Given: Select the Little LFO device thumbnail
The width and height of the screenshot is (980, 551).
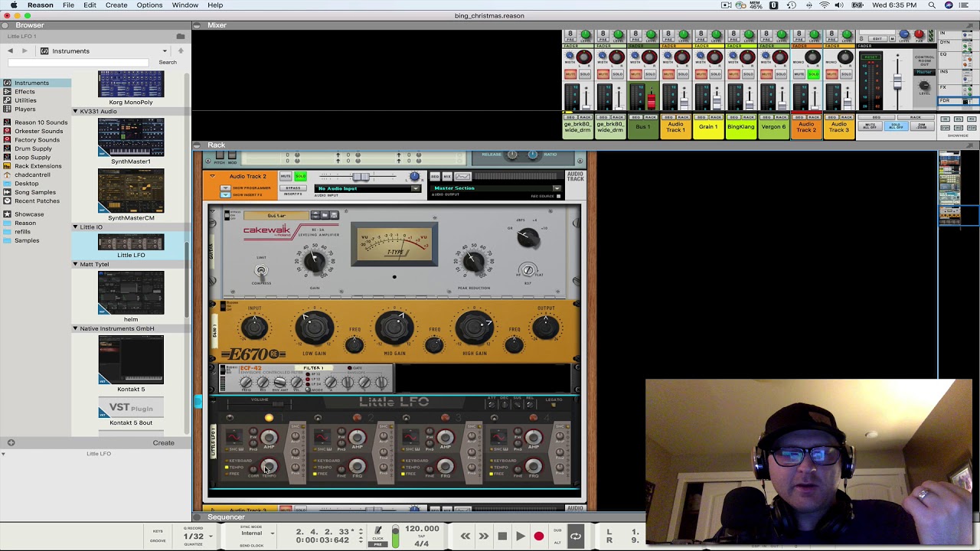Looking at the screenshot, I should click(131, 243).
